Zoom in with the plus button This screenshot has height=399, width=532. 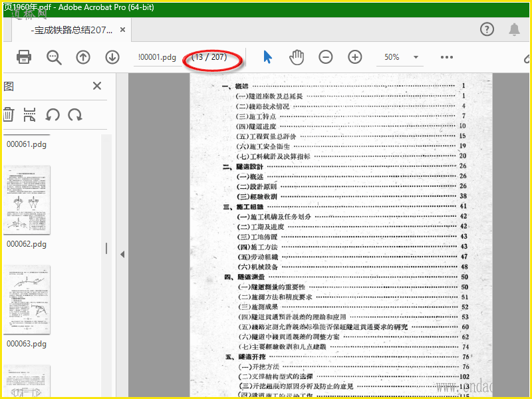click(355, 57)
